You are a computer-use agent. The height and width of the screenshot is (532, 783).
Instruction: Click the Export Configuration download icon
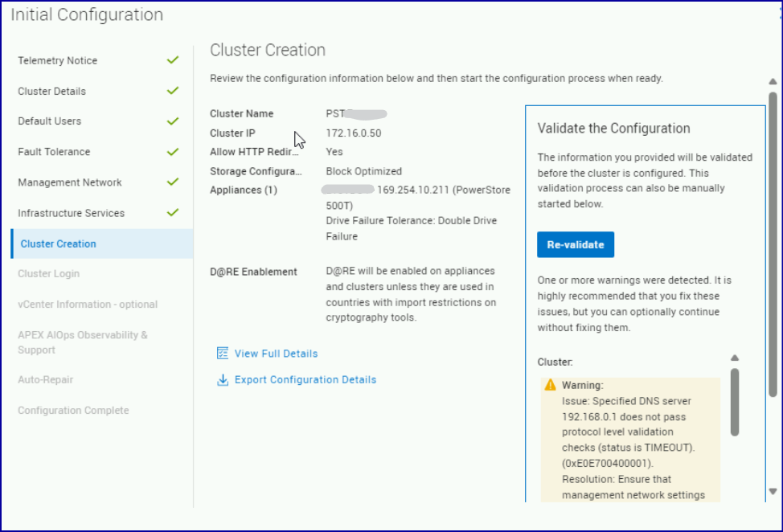pyautogui.click(x=223, y=380)
